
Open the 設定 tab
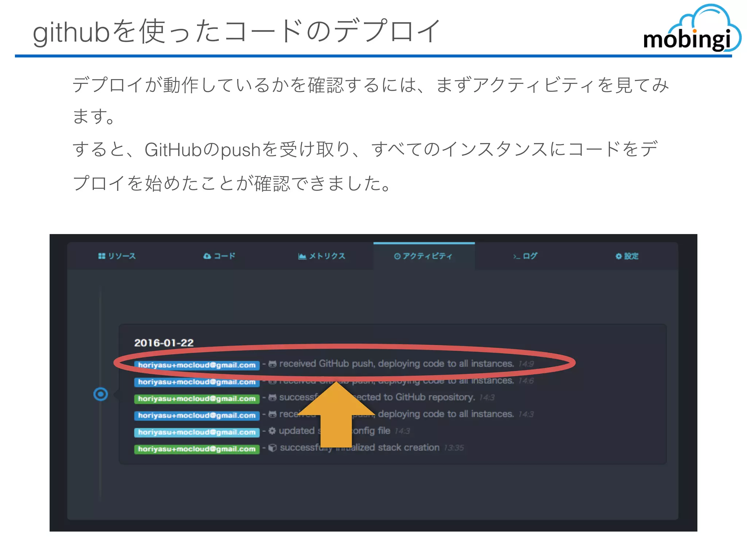click(x=627, y=256)
